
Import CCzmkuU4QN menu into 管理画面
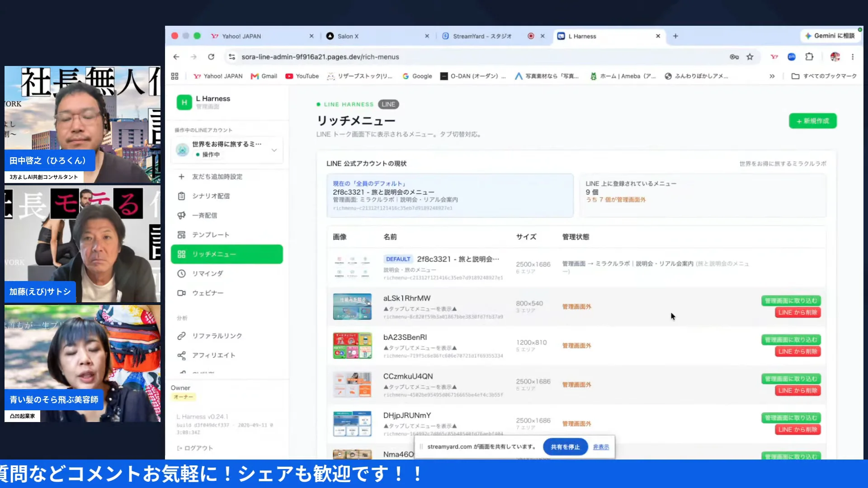coord(791,379)
